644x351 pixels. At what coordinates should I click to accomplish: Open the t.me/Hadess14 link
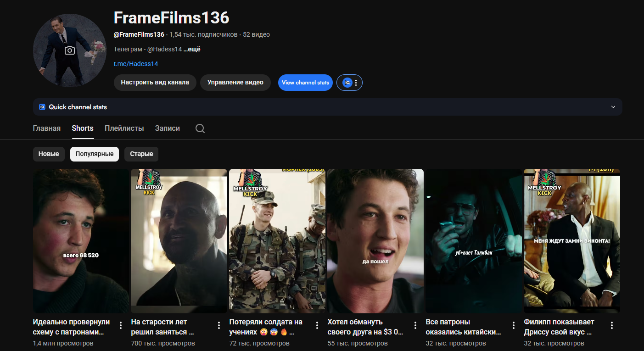[x=135, y=63]
